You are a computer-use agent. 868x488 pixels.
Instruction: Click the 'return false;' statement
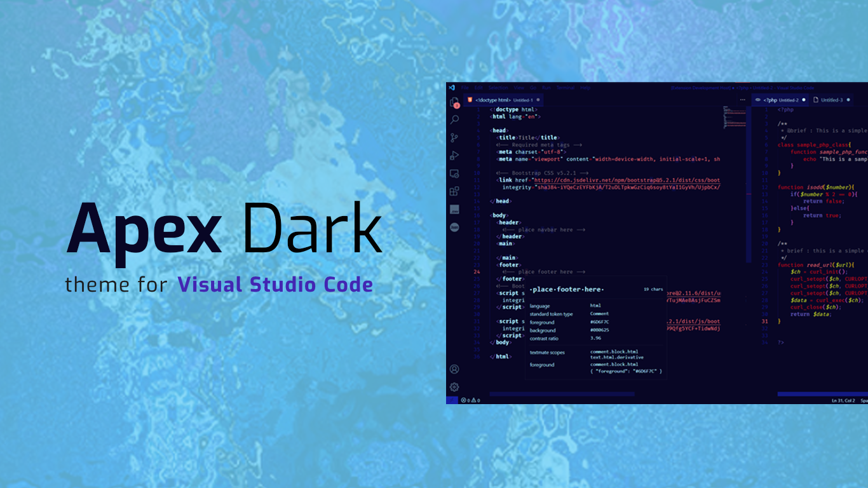824,201
